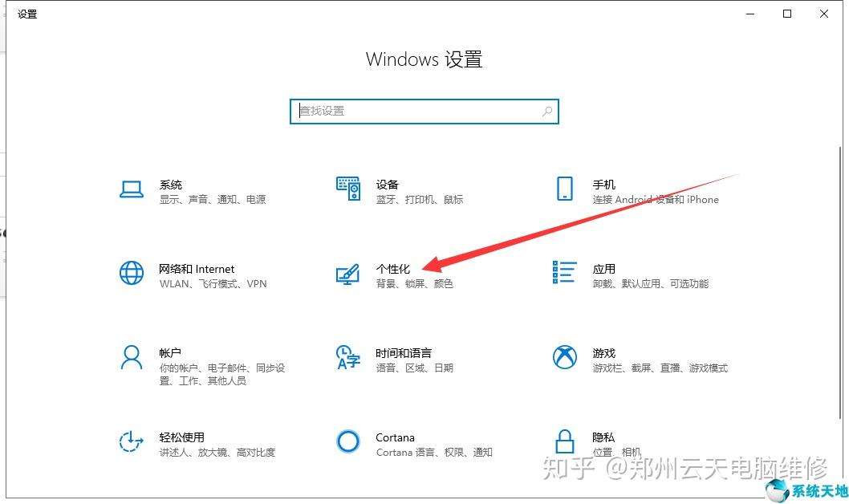Minimize the 设置 window
Screen dimensions: 849x504
[750, 14]
